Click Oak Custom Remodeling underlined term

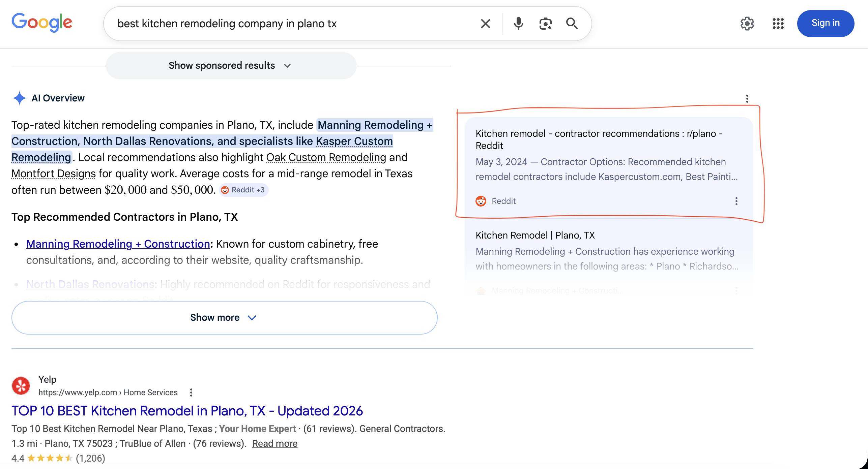click(326, 157)
